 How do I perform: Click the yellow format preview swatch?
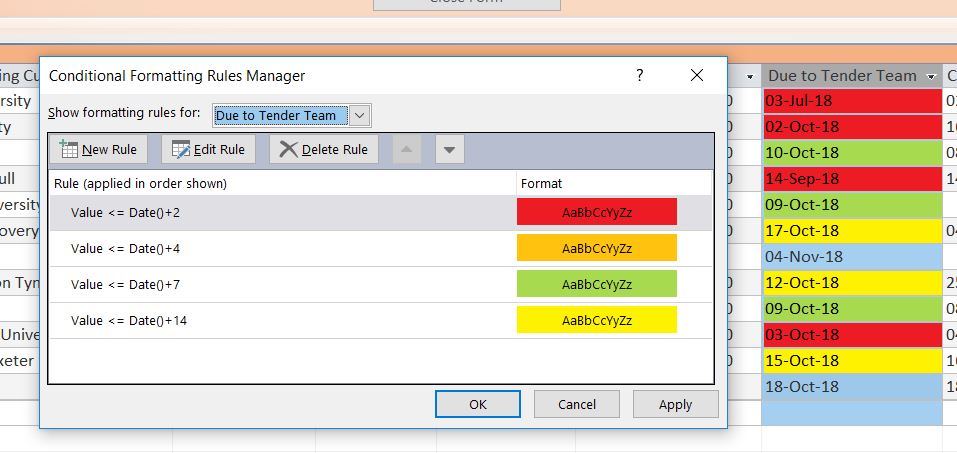(596, 320)
